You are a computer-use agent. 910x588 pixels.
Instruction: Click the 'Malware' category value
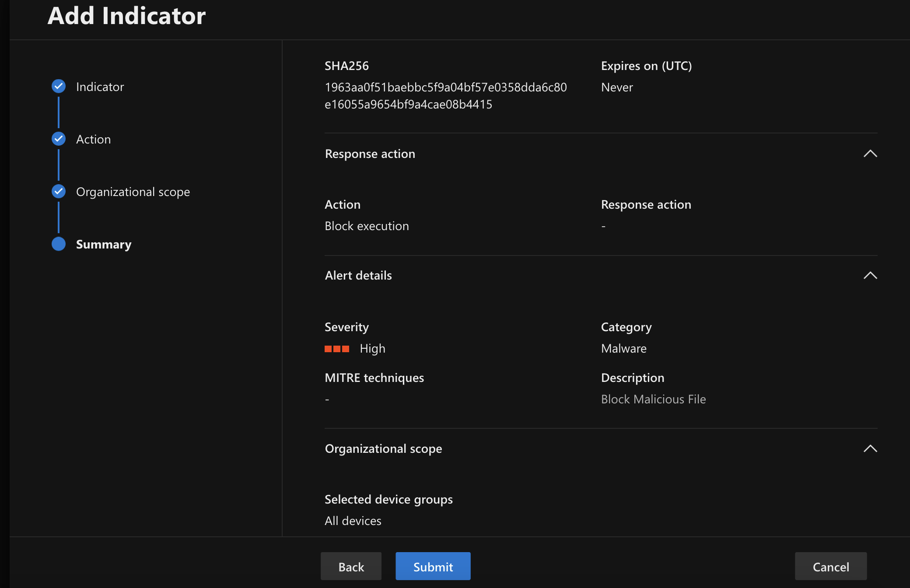click(623, 348)
